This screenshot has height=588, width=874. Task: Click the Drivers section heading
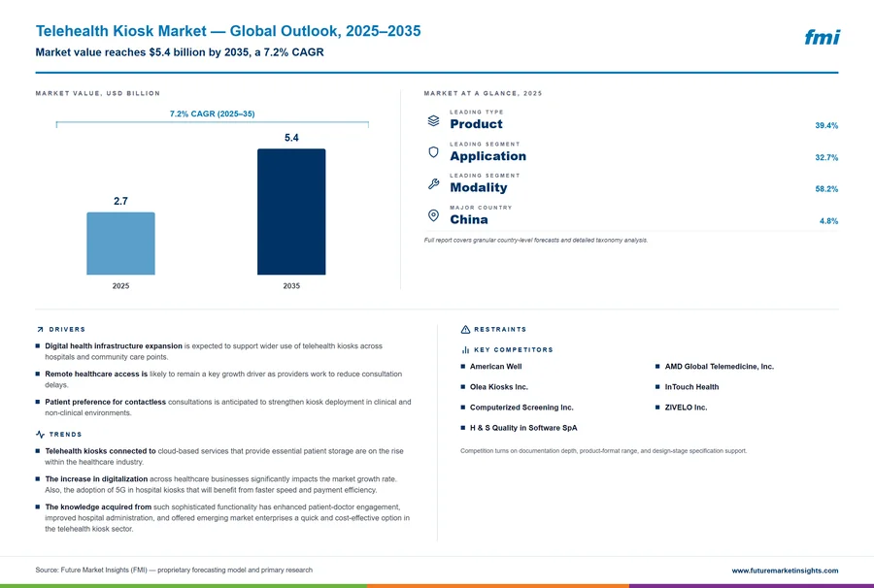click(x=67, y=330)
